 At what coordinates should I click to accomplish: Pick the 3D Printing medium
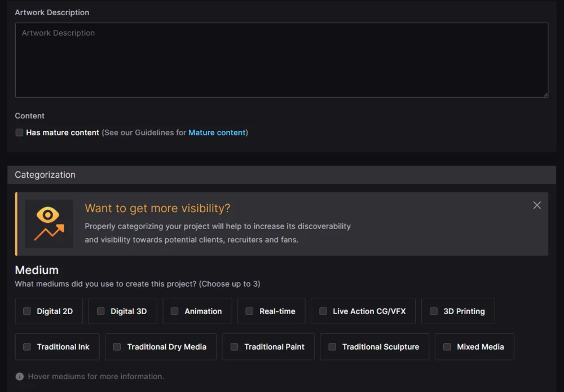tap(434, 311)
